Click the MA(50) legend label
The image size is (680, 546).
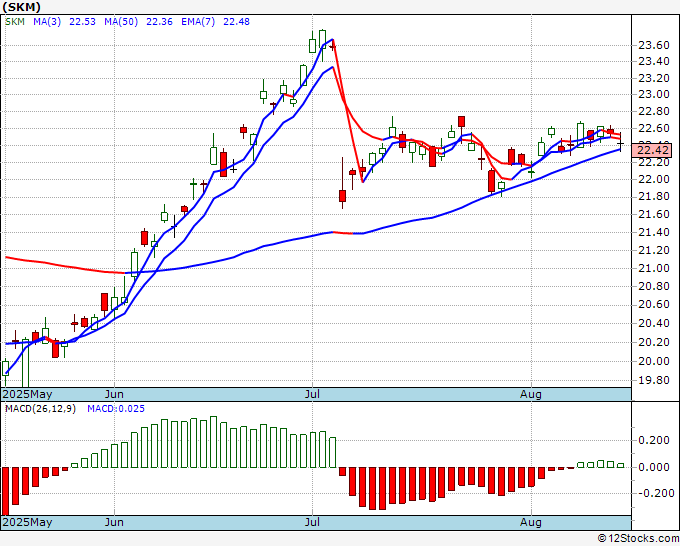click(121, 22)
